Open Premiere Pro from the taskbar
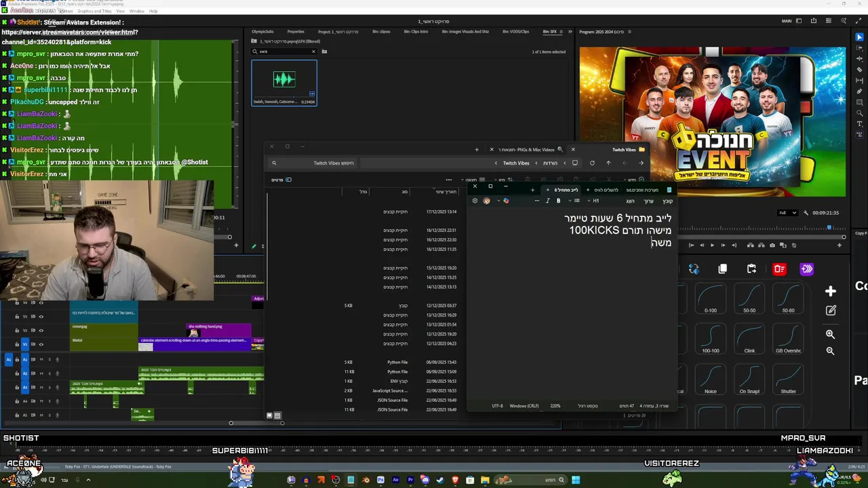Screen dimensions: 868x488 click(410, 480)
